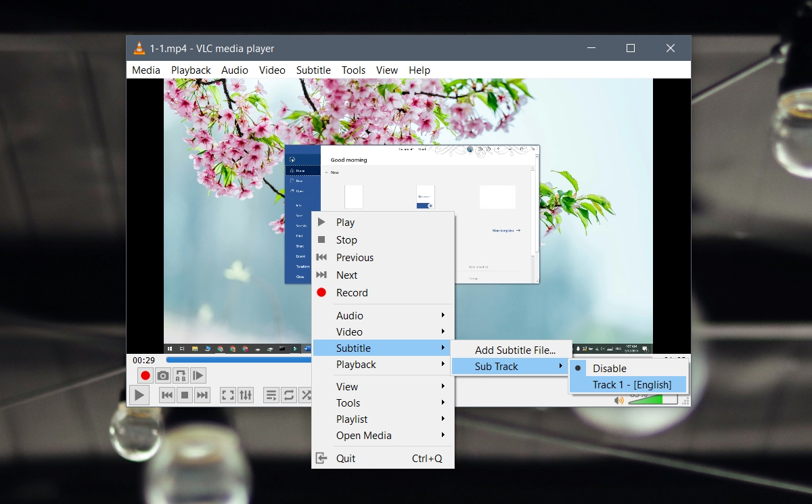Viewport: 812px width, 504px height.
Task: Select Track 1 - [English] subtitle
Action: [629, 384]
